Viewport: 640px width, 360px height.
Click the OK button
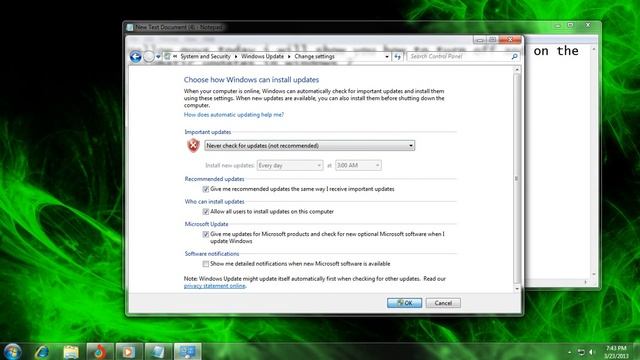(404, 303)
